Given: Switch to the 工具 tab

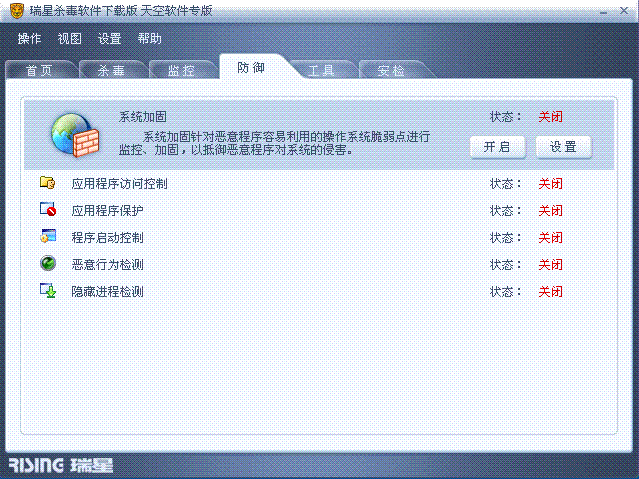Looking at the screenshot, I should pyautogui.click(x=322, y=70).
